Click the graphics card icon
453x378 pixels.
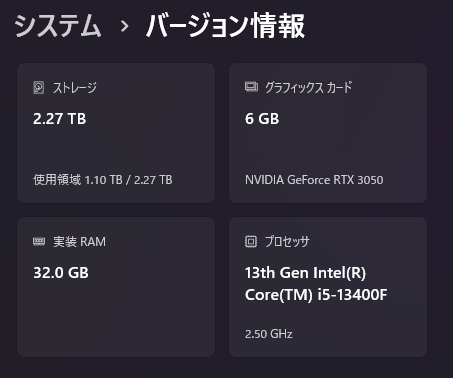251,87
